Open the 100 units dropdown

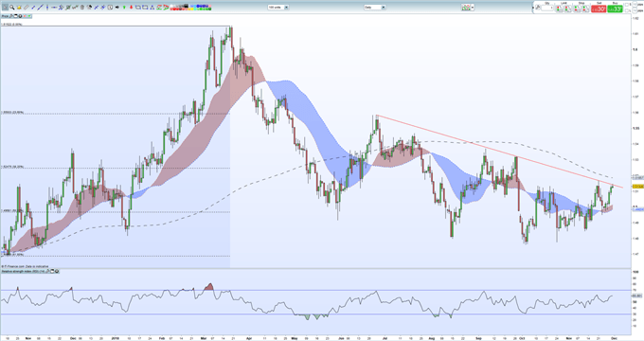coord(277,7)
